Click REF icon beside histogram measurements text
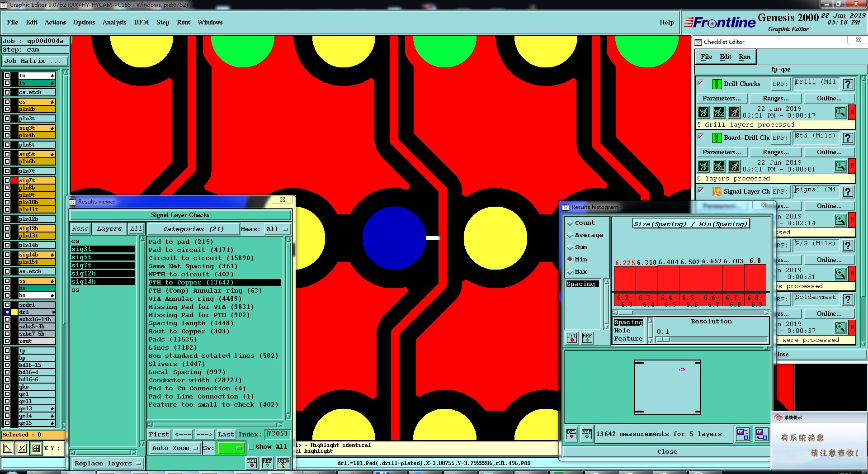This screenshot has height=474, width=868. 587,434
